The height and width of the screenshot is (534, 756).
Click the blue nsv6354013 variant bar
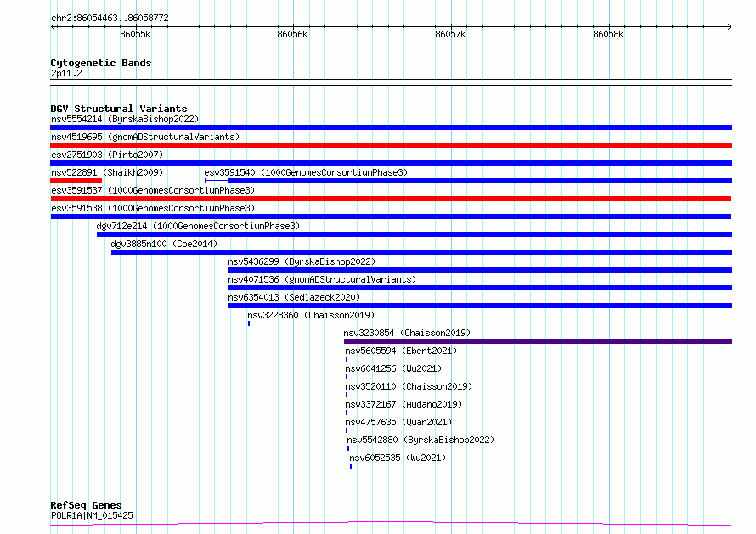480,306
